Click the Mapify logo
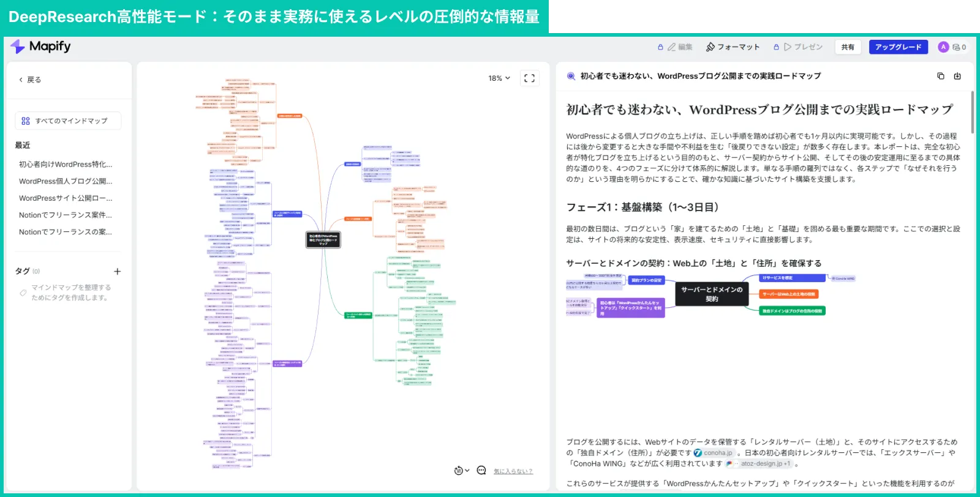This screenshot has height=497, width=980. pos(40,47)
